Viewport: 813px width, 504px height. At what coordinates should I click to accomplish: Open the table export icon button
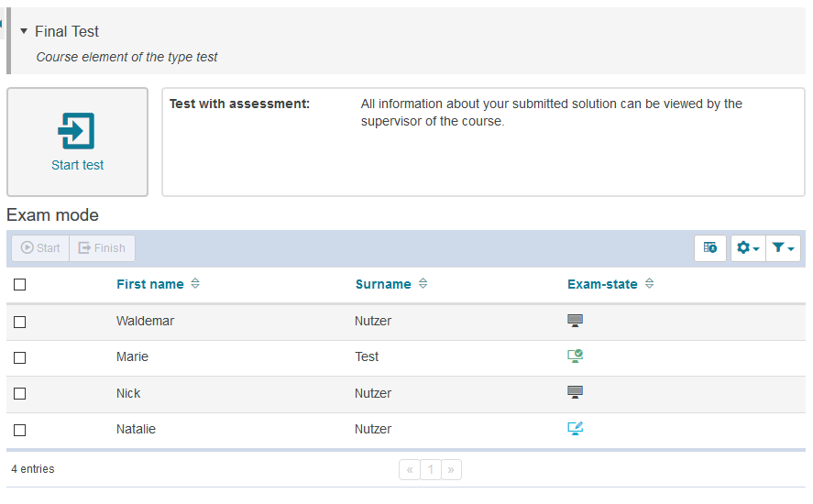(x=710, y=247)
